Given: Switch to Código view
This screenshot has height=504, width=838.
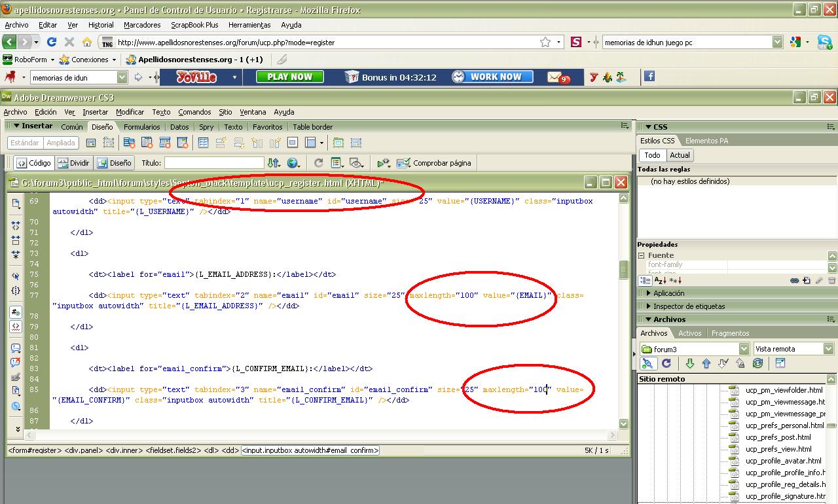Looking at the screenshot, I should coord(33,163).
